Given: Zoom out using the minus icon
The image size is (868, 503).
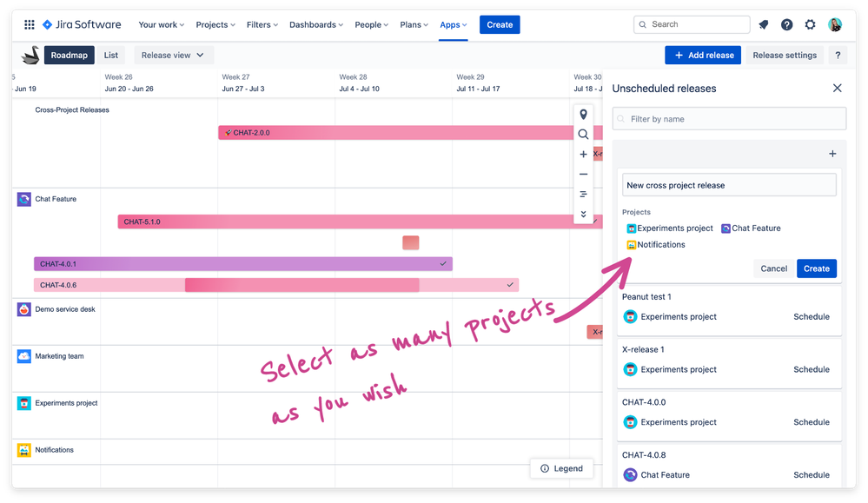Looking at the screenshot, I should coord(583,174).
